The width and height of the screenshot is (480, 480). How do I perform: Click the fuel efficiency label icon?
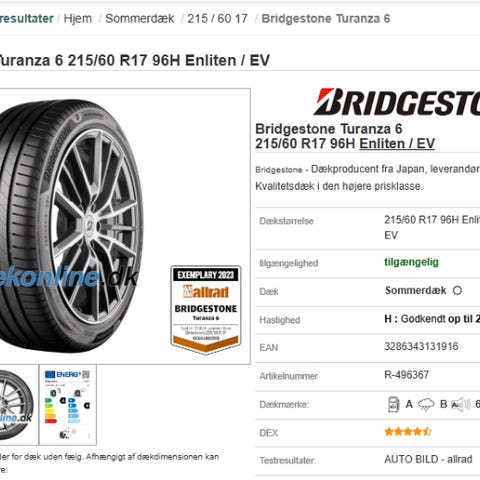pos(394,404)
